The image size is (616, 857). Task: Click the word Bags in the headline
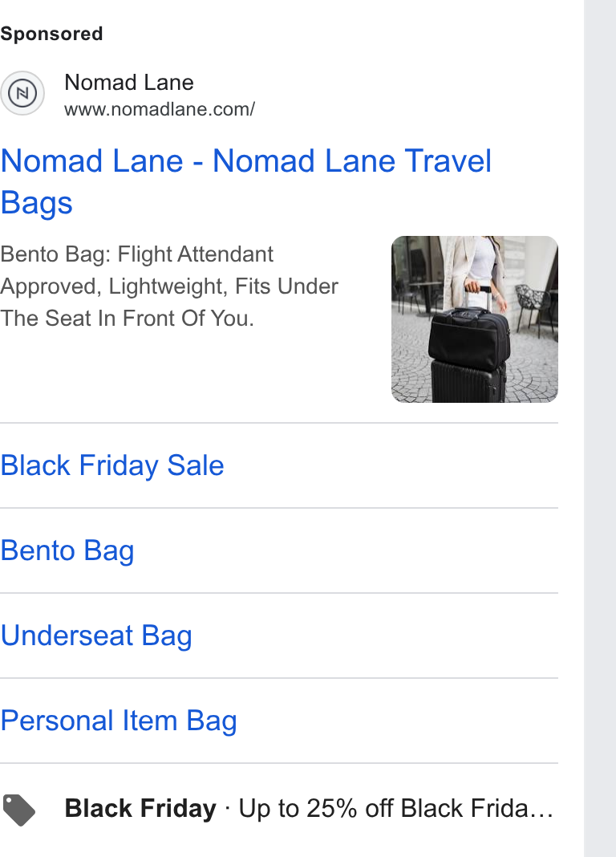[x=36, y=203]
